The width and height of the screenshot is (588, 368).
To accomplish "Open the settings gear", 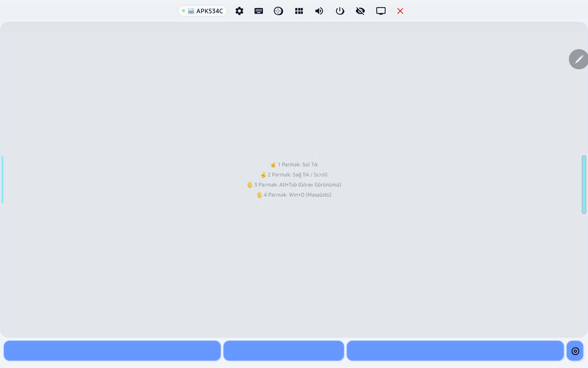I will coord(239,11).
